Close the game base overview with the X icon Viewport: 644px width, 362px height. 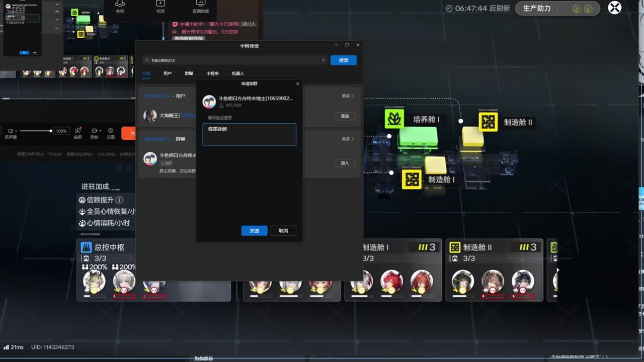[615, 8]
